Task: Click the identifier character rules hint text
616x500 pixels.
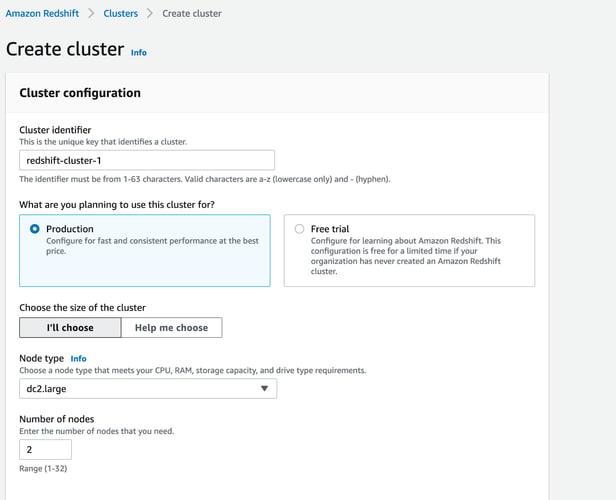Action: coord(205,179)
